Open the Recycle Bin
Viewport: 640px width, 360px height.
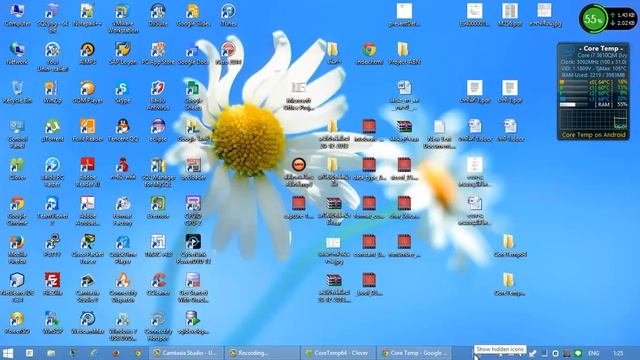point(17,92)
